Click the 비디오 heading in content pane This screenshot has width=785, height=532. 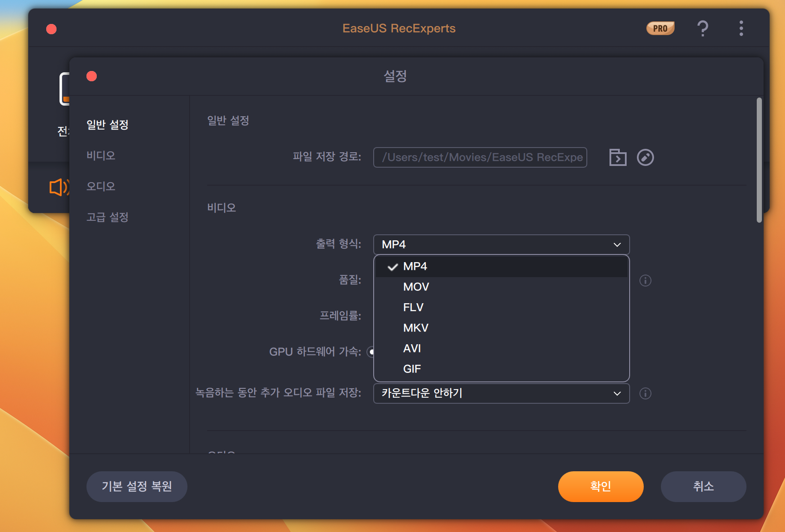coord(222,208)
